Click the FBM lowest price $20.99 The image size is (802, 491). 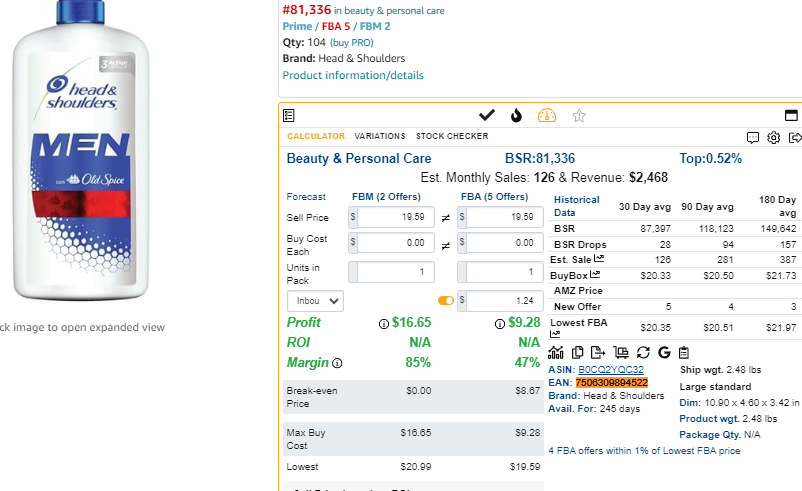[416, 466]
